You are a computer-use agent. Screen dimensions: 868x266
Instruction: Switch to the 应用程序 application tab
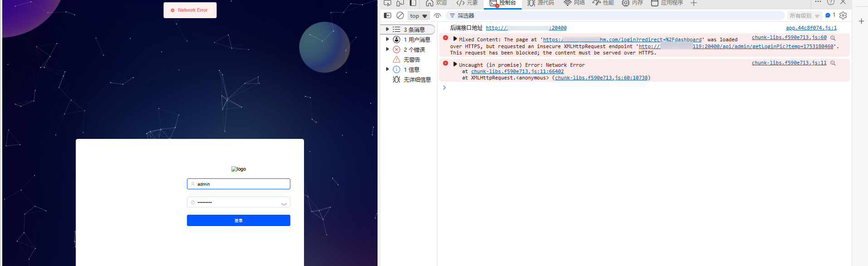pos(667,3)
